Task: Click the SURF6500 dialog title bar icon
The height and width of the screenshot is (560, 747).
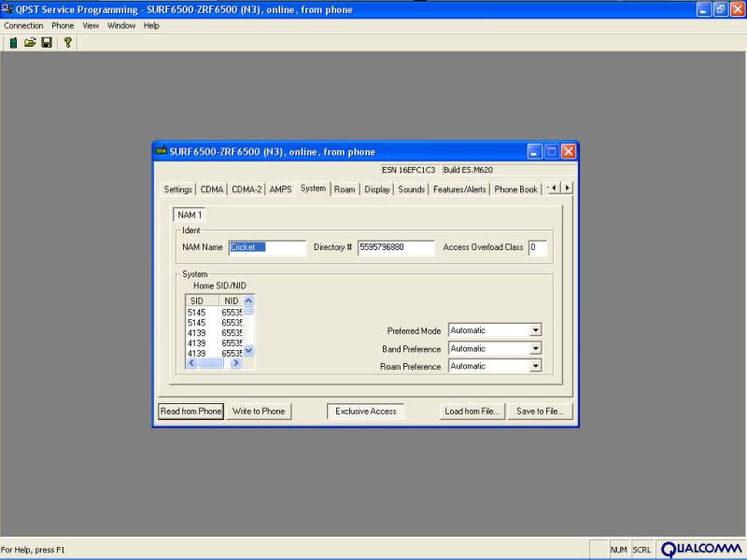Action: pos(161,151)
